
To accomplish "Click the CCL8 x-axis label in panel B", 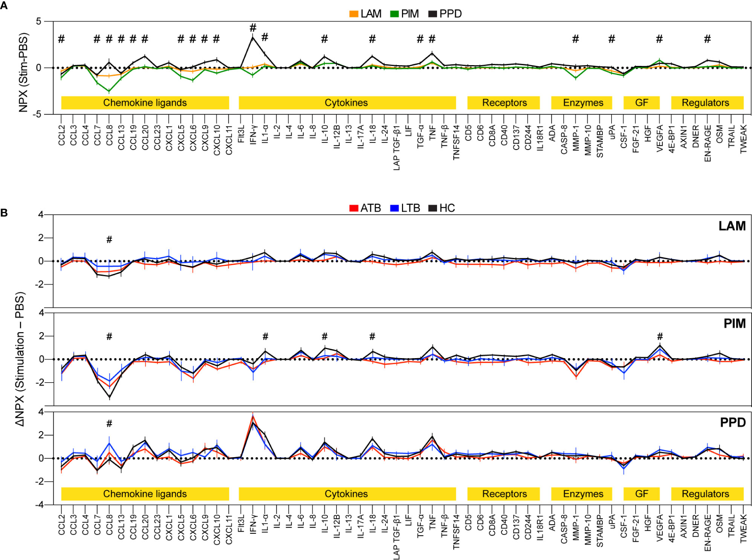I will [x=109, y=525].
